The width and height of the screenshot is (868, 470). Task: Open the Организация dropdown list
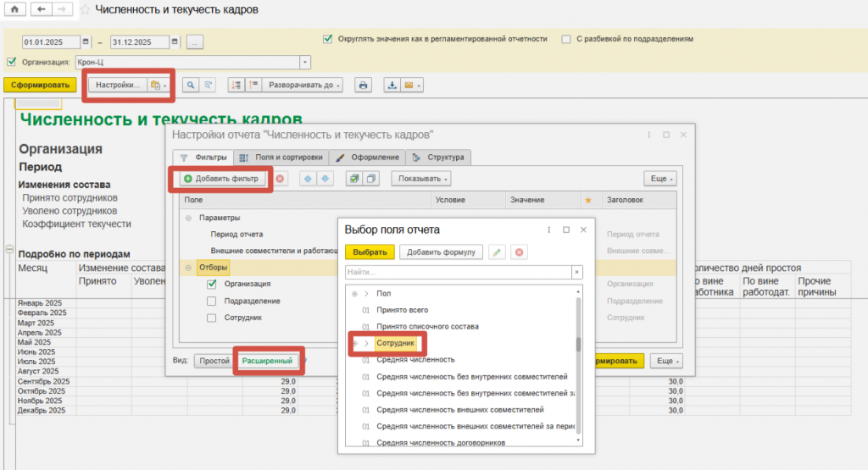coord(305,62)
